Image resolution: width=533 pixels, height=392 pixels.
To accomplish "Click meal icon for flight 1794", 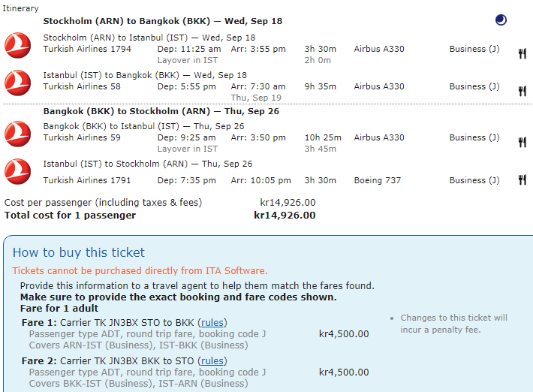I will pos(522,53).
